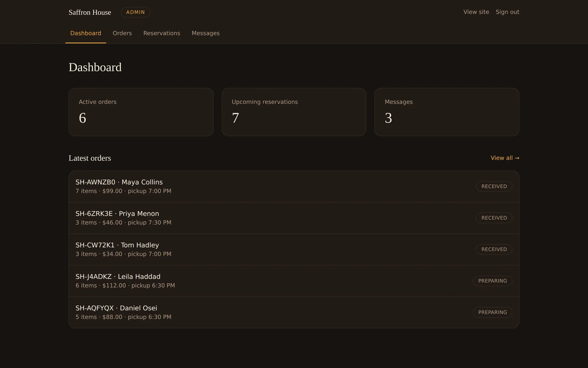Select the '5 items · $88.00 · pickup 6:30 PM' details
This screenshot has height=368, width=588.
(123, 317)
